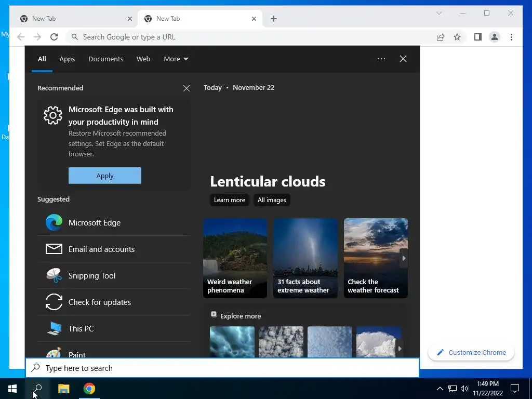Expand the More dropdown
Image resolution: width=532 pixels, height=399 pixels.
(x=176, y=59)
